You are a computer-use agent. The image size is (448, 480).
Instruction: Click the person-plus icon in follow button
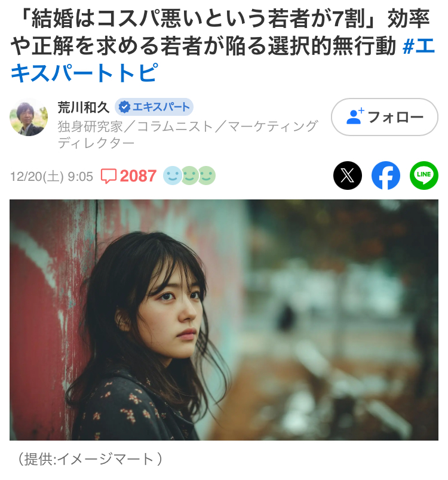point(355,116)
